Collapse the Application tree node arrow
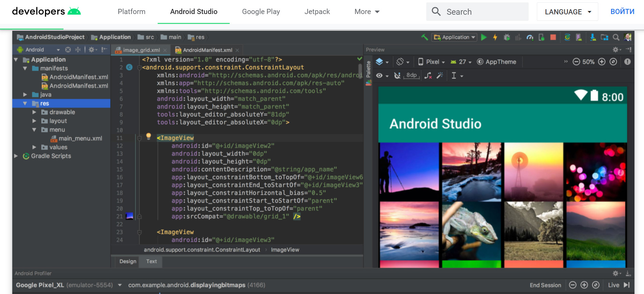Screen dimensions: 644x294 16,59
